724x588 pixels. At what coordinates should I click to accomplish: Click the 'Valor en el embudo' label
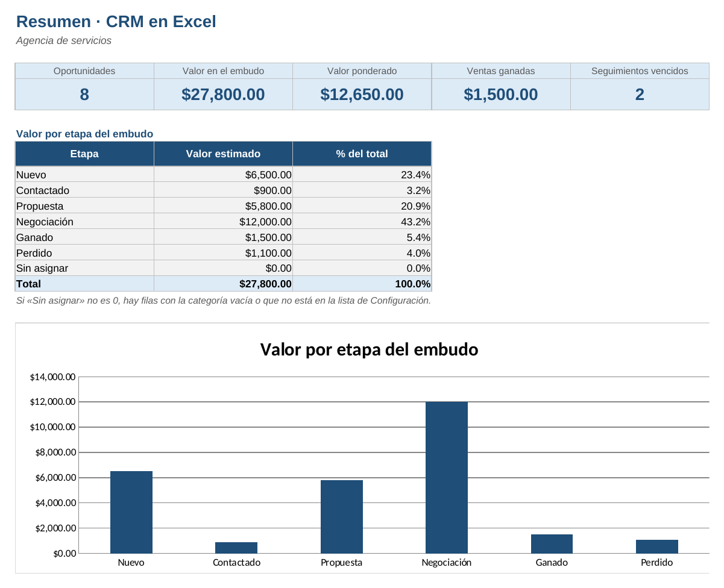(223, 70)
